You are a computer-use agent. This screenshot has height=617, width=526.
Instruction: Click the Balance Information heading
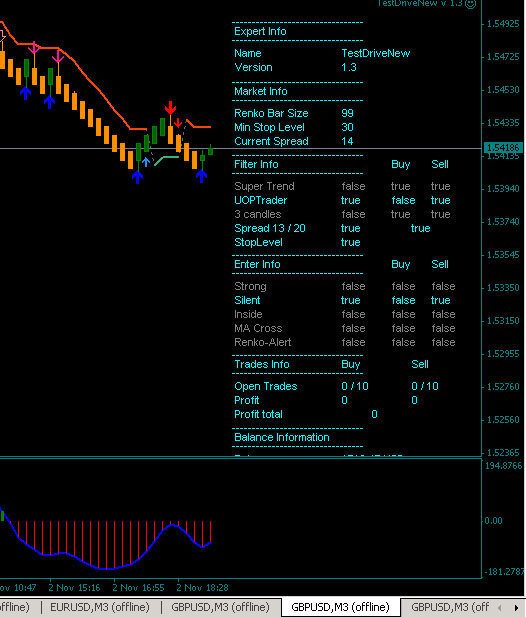pos(282,438)
